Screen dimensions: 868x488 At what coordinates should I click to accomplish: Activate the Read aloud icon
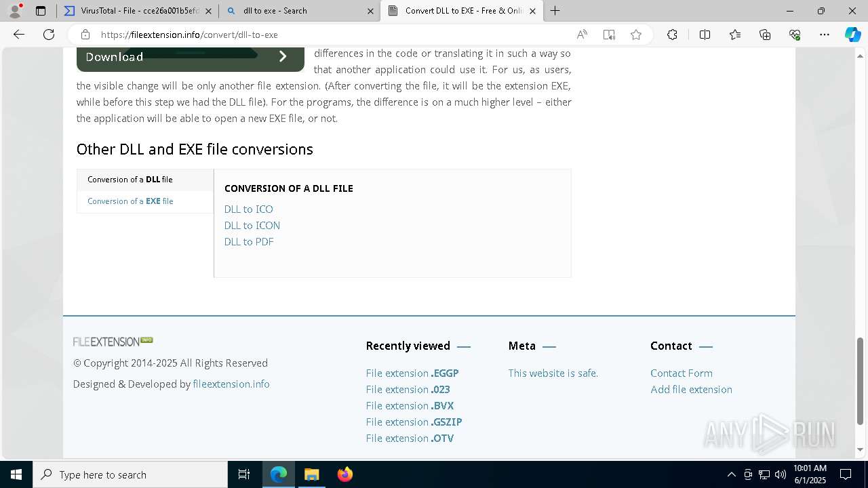pyautogui.click(x=582, y=35)
